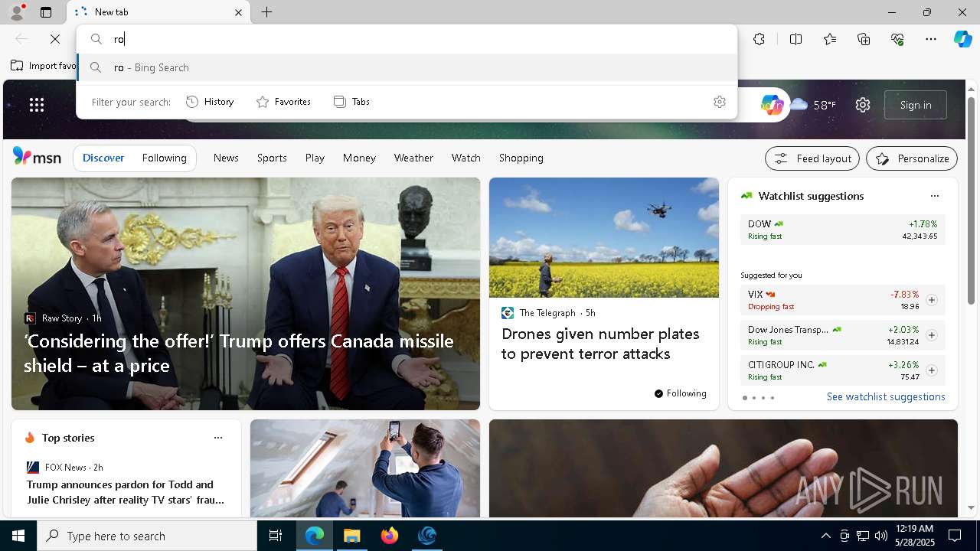Viewport: 980px width, 551px height.
Task: Open Top stories more options
Action: pyautogui.click(x=218, y=438)
